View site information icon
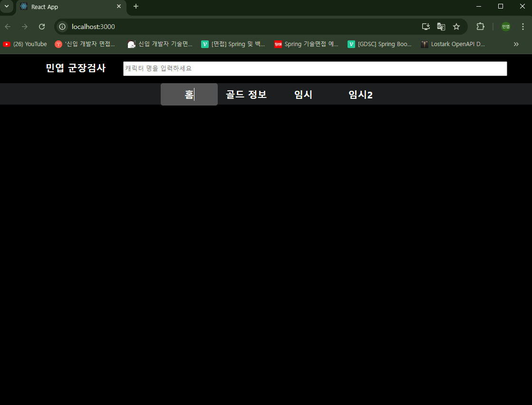532x405 pixels. [x=62, y=27]
